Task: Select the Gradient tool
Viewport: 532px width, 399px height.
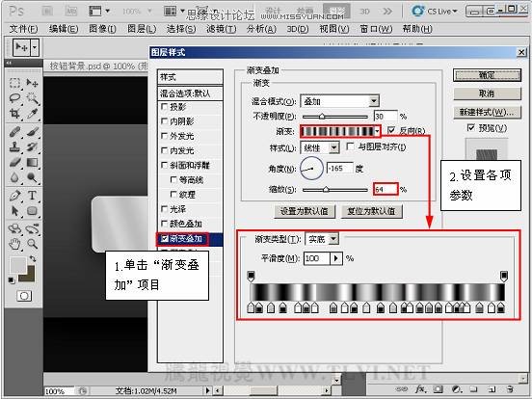Action: (x=32, y=162)
